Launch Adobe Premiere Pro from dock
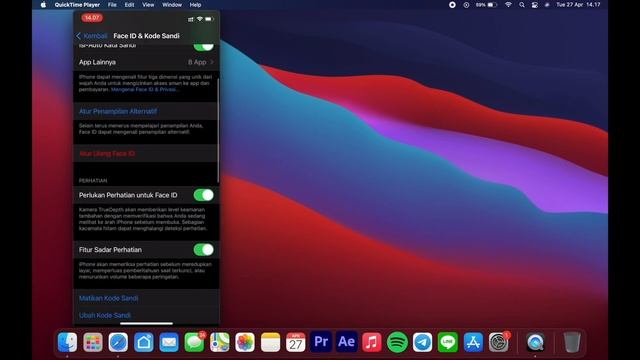The image size is (640, 360). tap(321, 342)
